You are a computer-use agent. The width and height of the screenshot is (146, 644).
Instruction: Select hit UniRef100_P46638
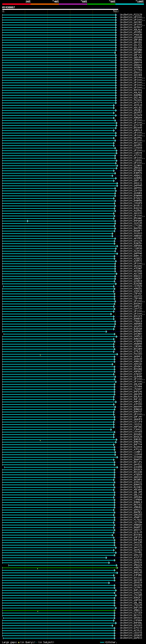click(x=131, y=35)
